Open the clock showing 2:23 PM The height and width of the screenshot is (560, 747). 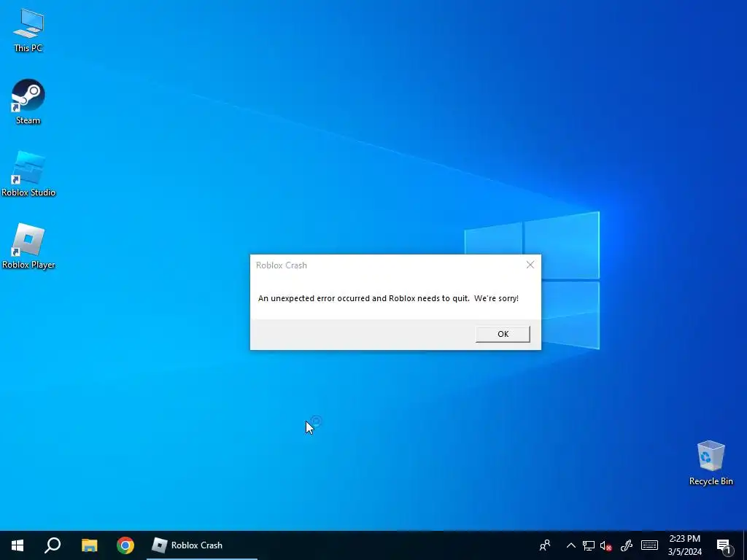[684, 545]
